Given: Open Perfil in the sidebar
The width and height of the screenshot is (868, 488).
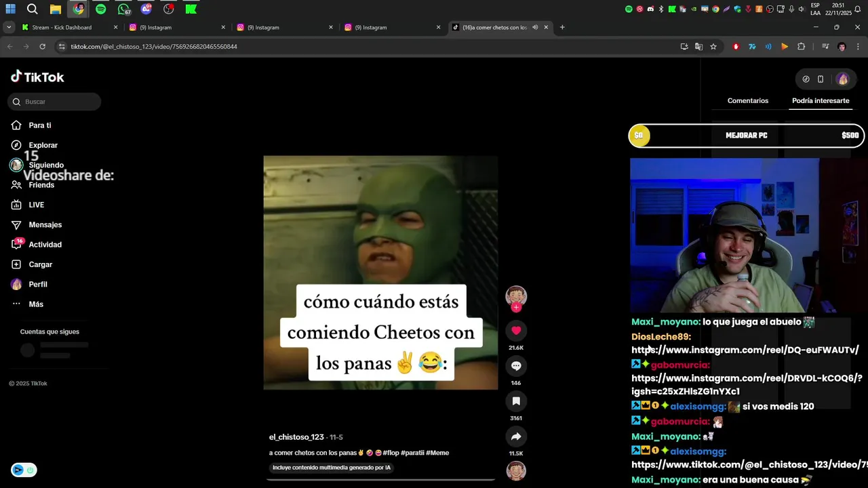Looking at the screenshot, I should tap(37, 285).
